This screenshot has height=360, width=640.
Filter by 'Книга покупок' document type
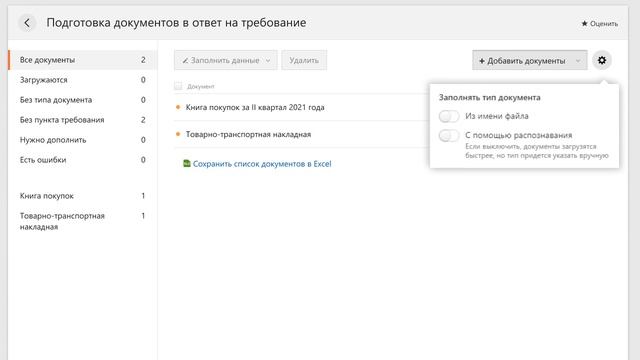click(82, 196)
